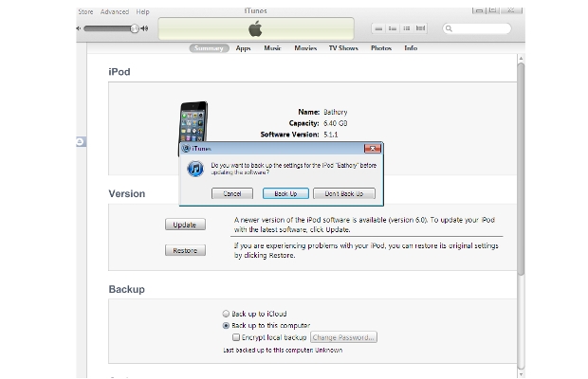Click the Update button under Version
Viewport: 588px width, 379px height.
point(185,225)
